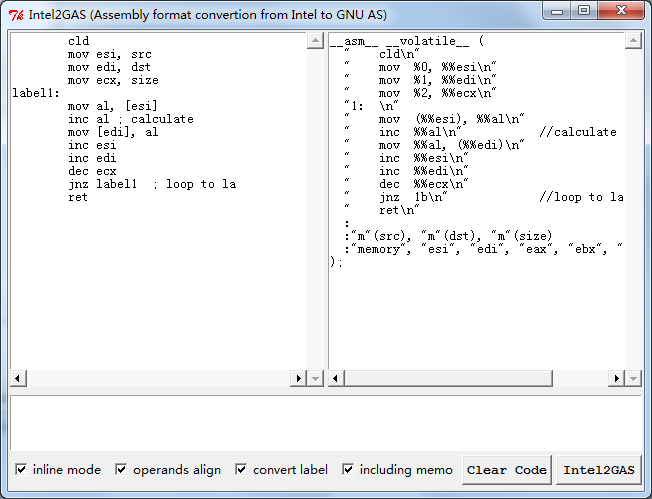Click '__asm__ __volatile__ (' line in output

click(x=407, y=41)
